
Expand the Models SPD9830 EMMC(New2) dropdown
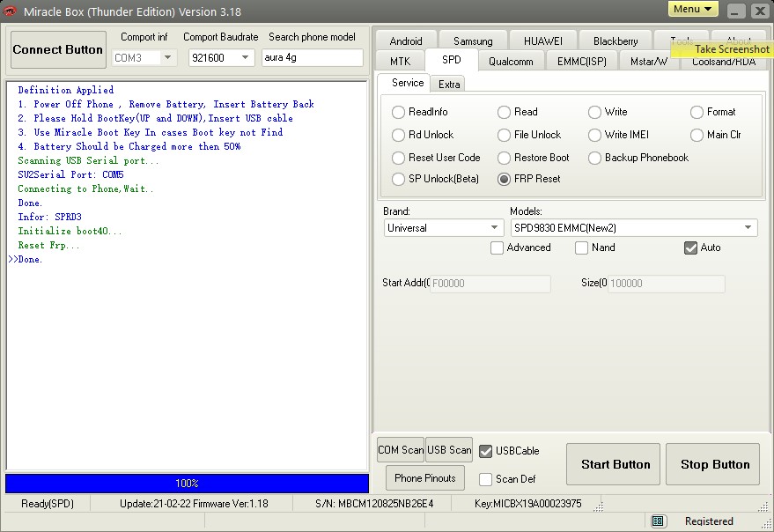634,228
